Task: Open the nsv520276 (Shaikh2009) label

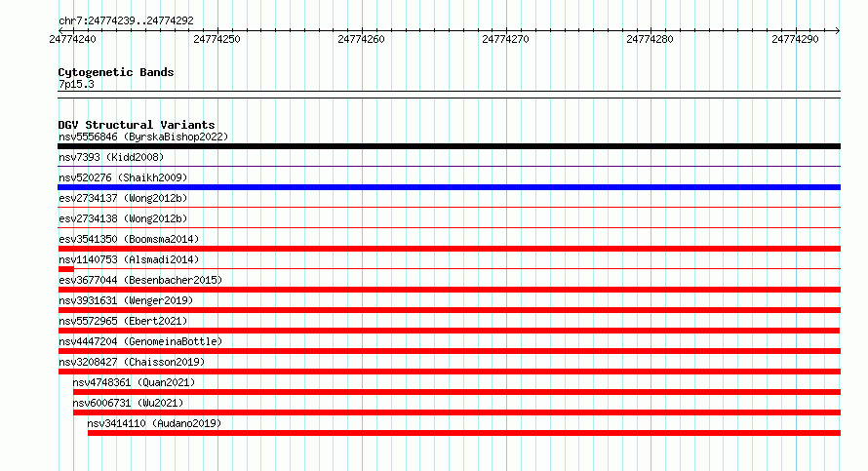Action: point(123,177)
